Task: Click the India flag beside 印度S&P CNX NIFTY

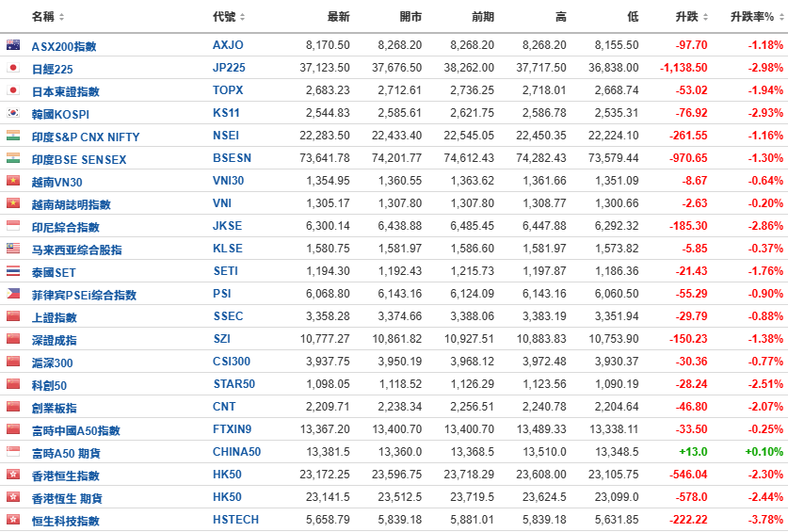Action: click(x=13, y=136)
